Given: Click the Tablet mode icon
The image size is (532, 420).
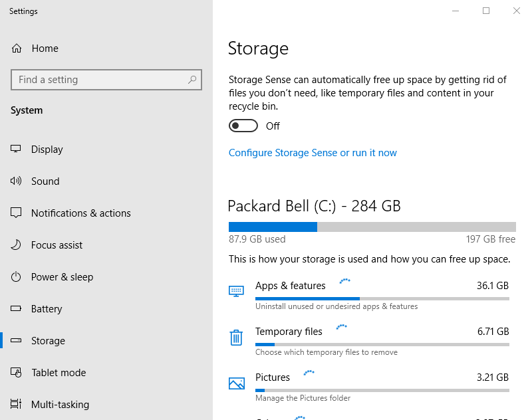Looking at the screenshot, I should click(15, 372).
